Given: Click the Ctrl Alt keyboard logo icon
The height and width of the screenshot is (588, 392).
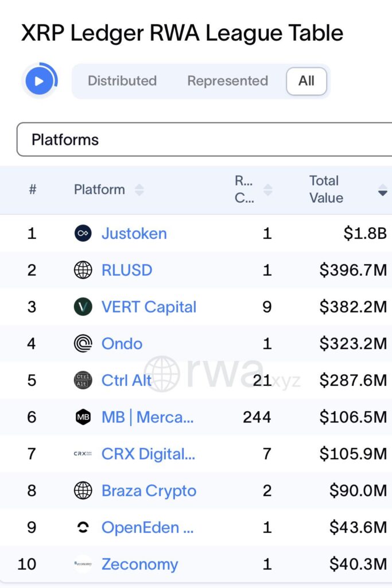Looking at the screenshot, I should (x=83, y=380).
